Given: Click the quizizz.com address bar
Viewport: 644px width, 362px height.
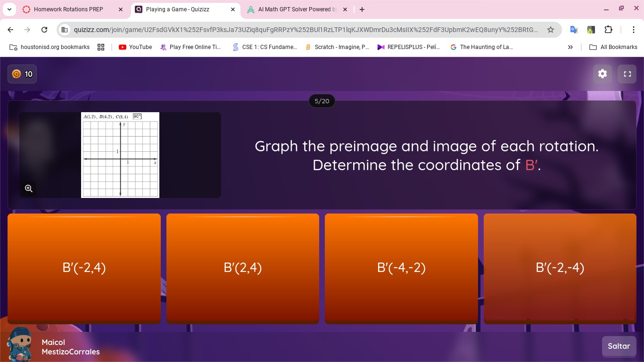Looking at the screenshot, I should click(x=305, y=30).
